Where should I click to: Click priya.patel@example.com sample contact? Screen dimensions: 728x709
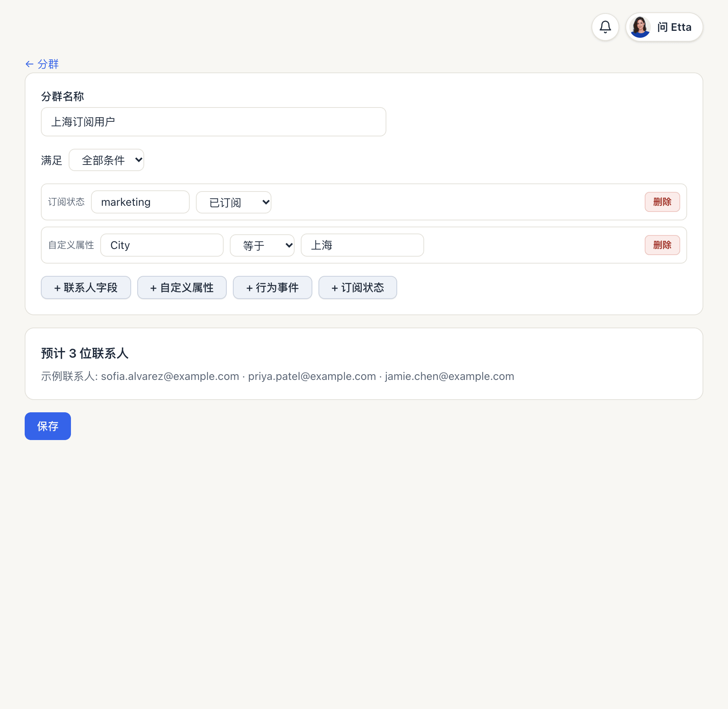click(312, 376)
